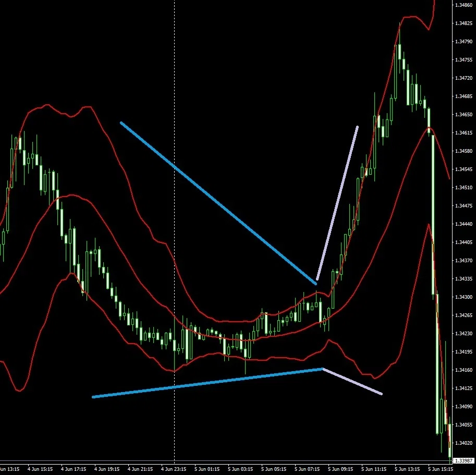Image resolution: width=476 pixels, height=475 pixels.
Task: Click the 1.34300 price axis label
Action: click(x=463, y=297)
